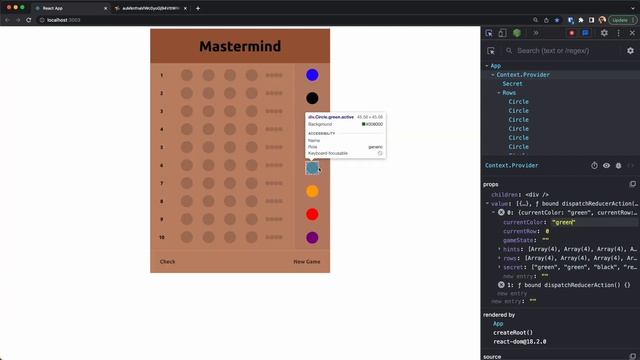Reload the localhost page
Viewport: 640px width, 360px height.
click(x=29, y=20)
